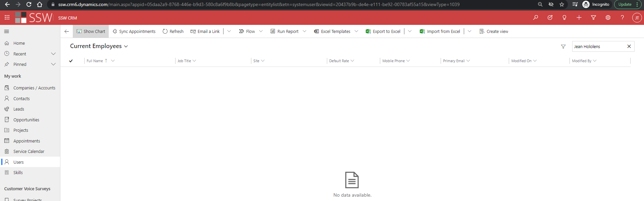The image size is (644, 201).
Task: Open the Advanced Find funnel icon in header
Action: 593,17
